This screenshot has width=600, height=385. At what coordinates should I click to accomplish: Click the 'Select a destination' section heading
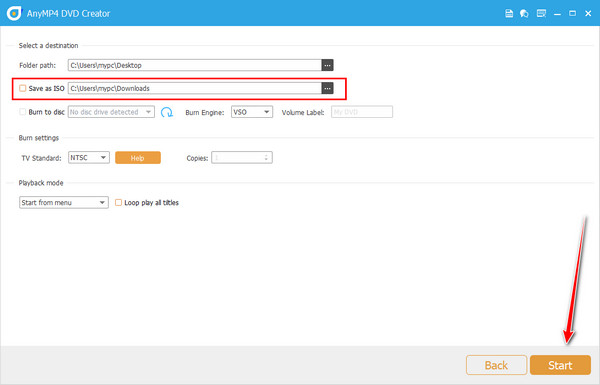pos(48,46)
